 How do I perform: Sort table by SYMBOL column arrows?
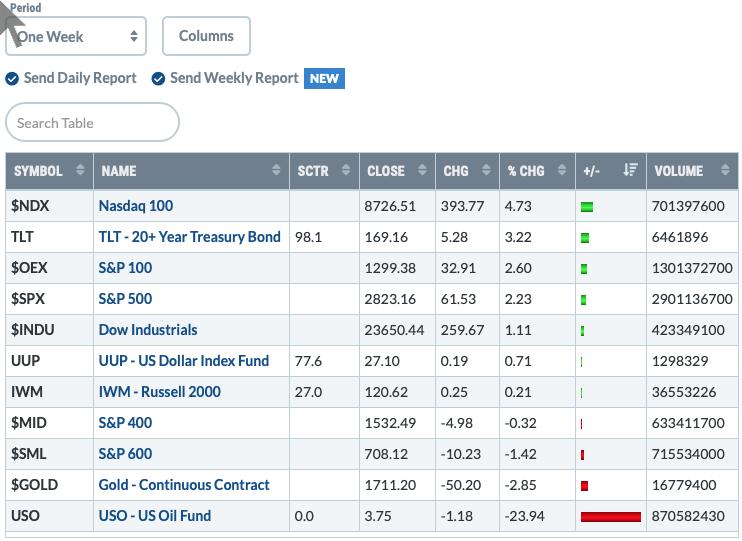pos(80,170)
